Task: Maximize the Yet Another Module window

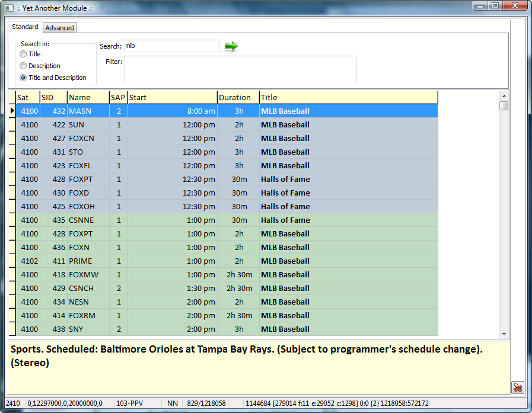Action: 495,5
